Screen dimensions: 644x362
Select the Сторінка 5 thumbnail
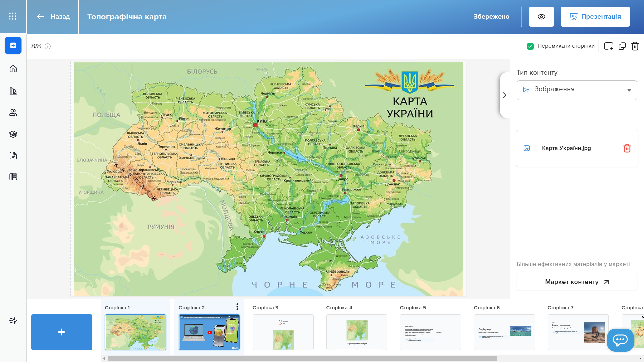(431, 332)
